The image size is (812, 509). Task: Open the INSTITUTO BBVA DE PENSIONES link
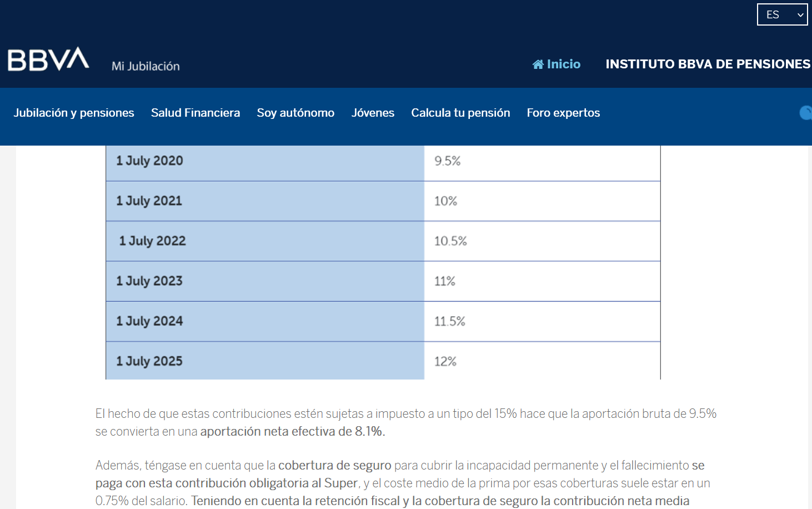pos(708,64)
